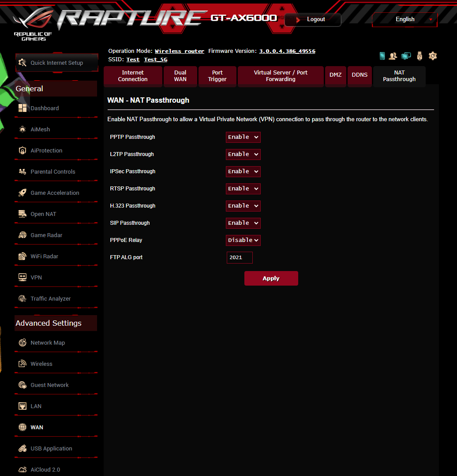Click the Guest Network icon

pyautogui.click(x=22, y=385)
